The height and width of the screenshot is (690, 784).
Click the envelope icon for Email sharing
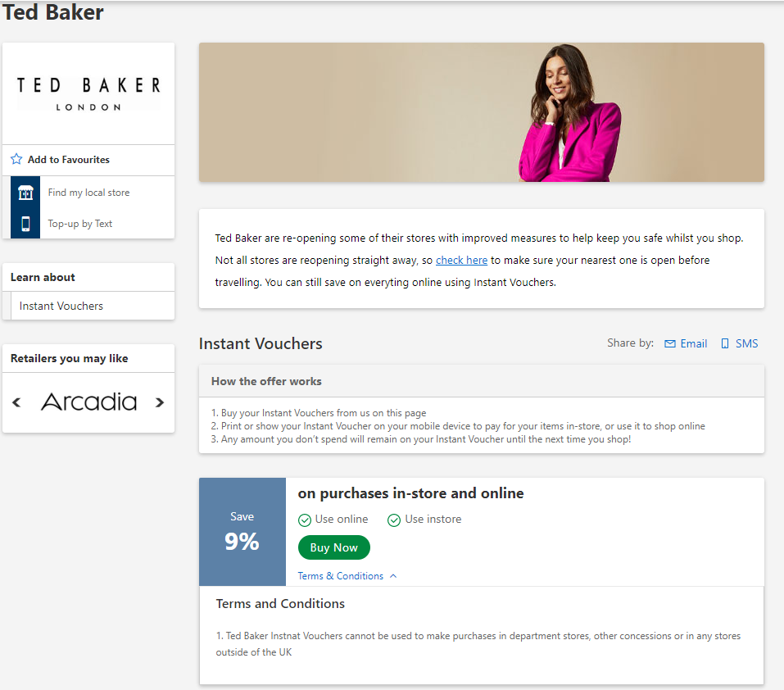pyautogui.click(x=670, y=344)
